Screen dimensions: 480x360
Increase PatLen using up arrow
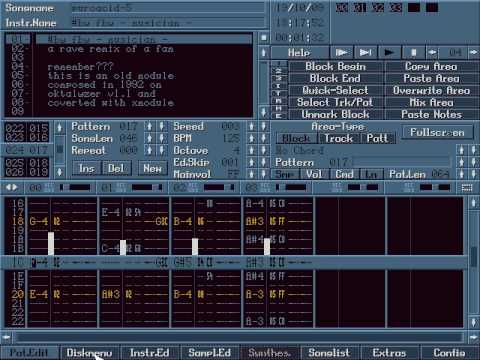(x=462, y=174)
